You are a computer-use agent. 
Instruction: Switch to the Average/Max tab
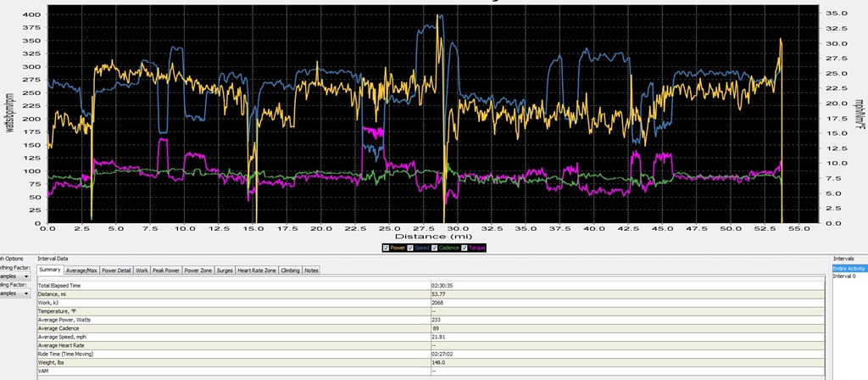[81, 271]
